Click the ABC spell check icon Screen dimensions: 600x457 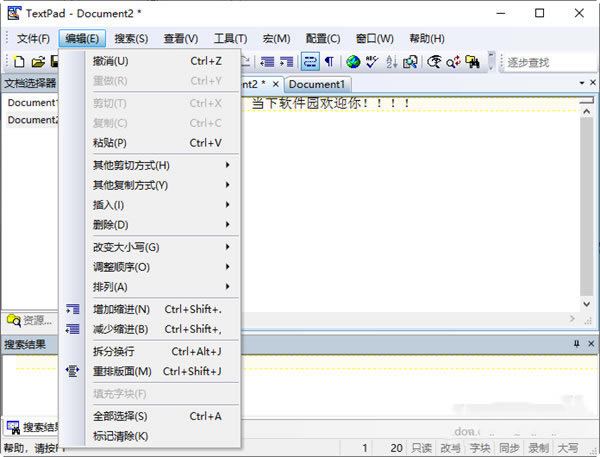tap(372, 62)
